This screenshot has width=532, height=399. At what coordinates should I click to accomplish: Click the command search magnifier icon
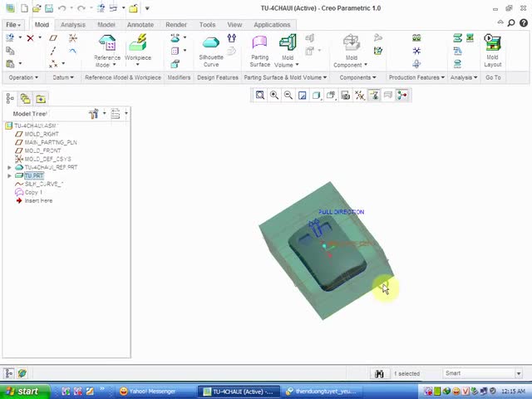tap(511, 22)
